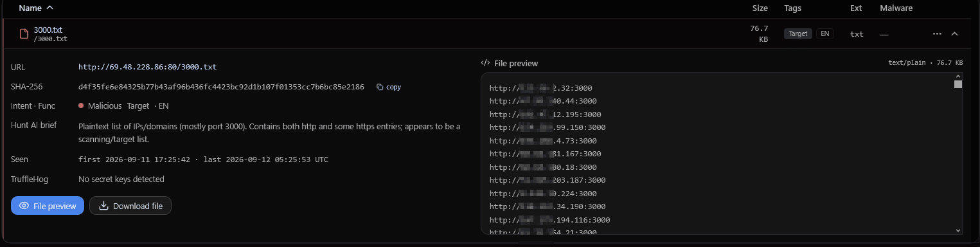Click the Size column header
The width and height of the screenshot is (980, 247).
[760, 8]
